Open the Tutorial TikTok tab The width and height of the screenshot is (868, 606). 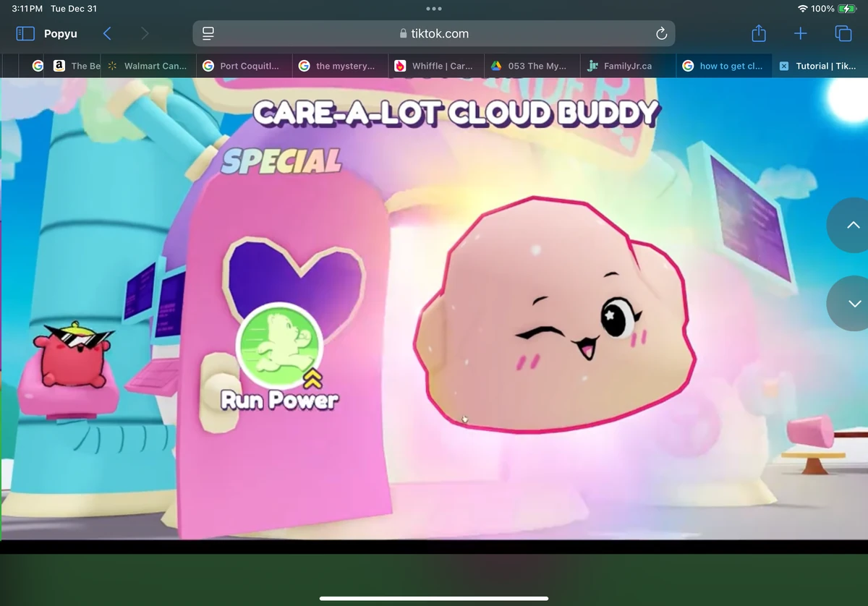825,66
